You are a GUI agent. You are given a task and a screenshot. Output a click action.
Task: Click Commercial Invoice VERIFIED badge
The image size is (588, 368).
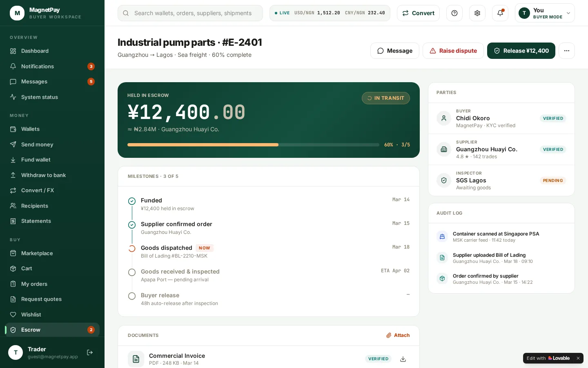(378, 359)
